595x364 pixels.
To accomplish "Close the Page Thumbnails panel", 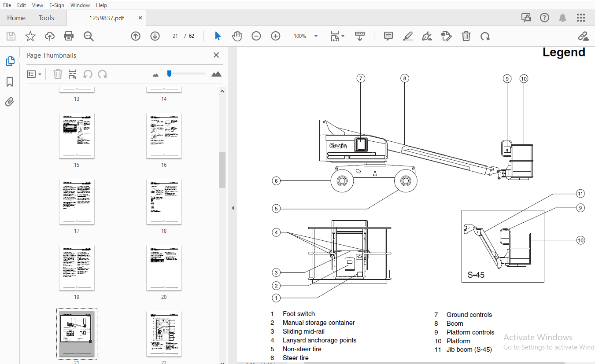I will click(x=216, y=55).
